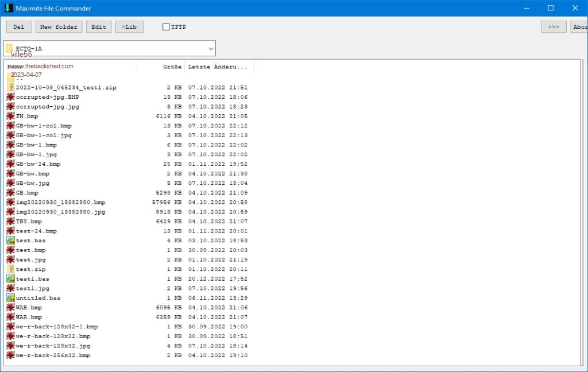The image size is (588, 372).
Task: Click the >Lib button
Action: point(129,27)
